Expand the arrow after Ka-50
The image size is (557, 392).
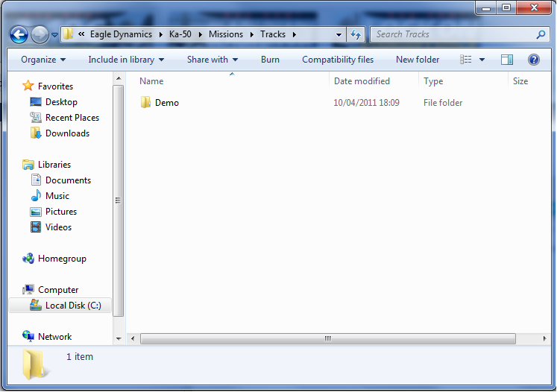[x=201, y=34]
